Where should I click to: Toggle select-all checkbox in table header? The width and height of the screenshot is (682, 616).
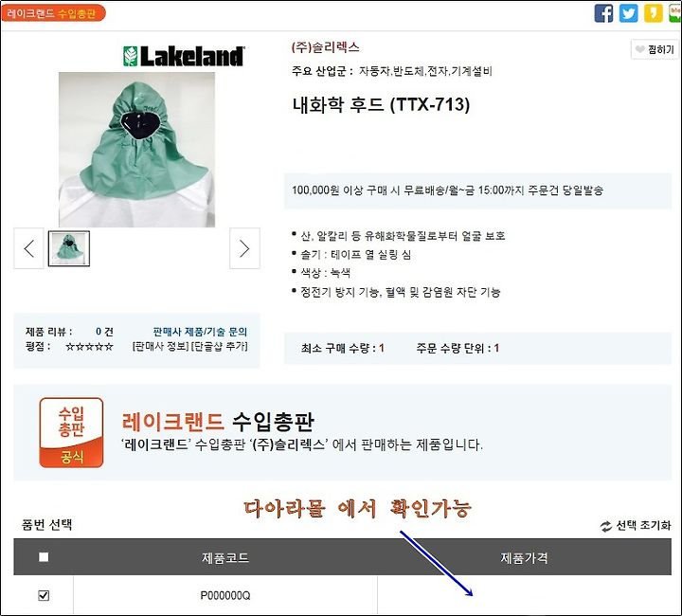tap(44, 557)
